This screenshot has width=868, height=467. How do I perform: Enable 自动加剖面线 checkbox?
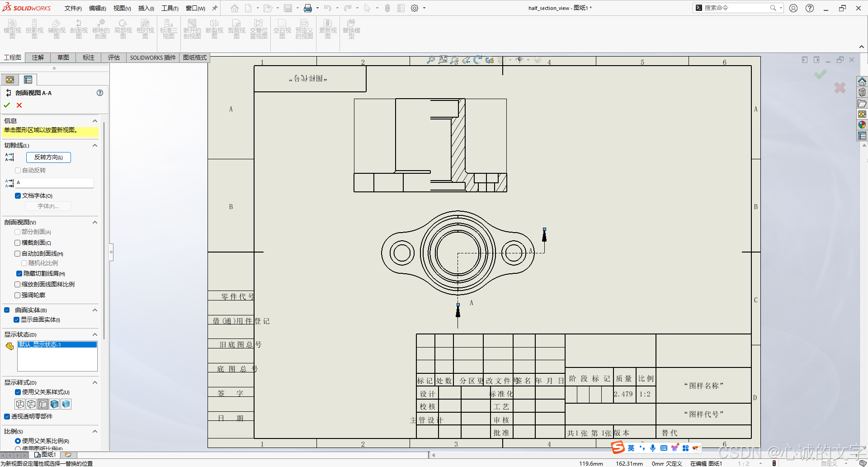(18, 254)
